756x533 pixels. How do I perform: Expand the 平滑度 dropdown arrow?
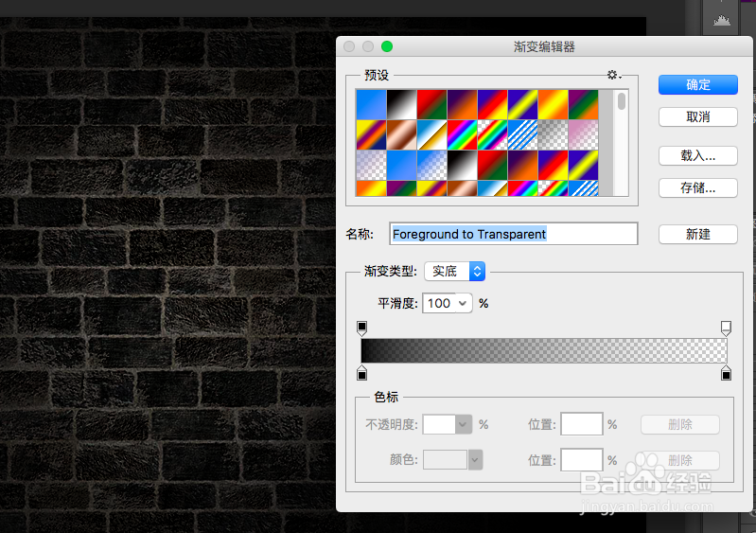[463, 303]
